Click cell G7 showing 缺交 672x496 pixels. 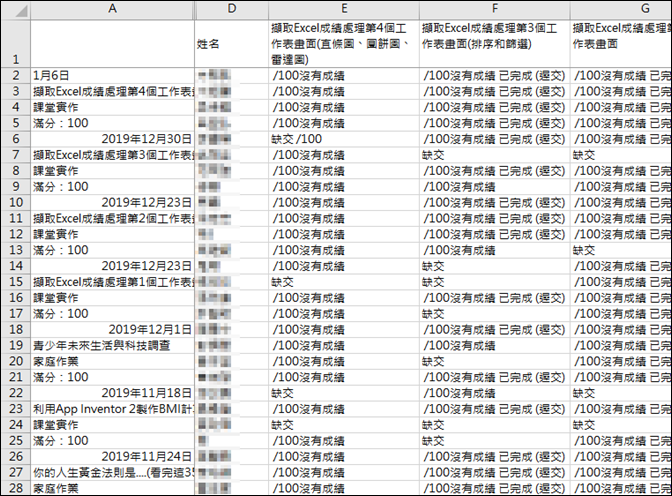pos(621,155)
